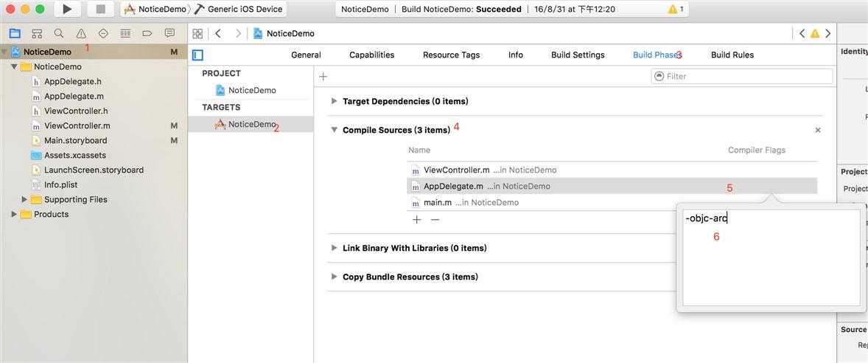Select ViewController.h in navigator
The width and height of the screenshot is (868, 363).
coord(76,111)
